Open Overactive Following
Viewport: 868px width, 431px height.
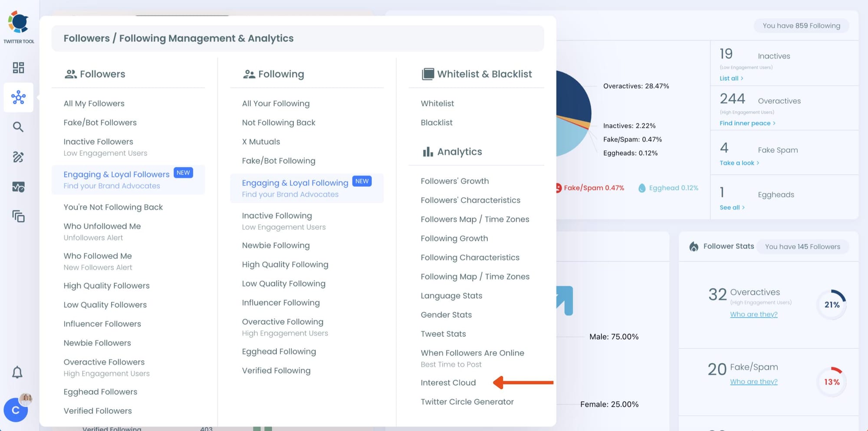[x=283, y=322]
